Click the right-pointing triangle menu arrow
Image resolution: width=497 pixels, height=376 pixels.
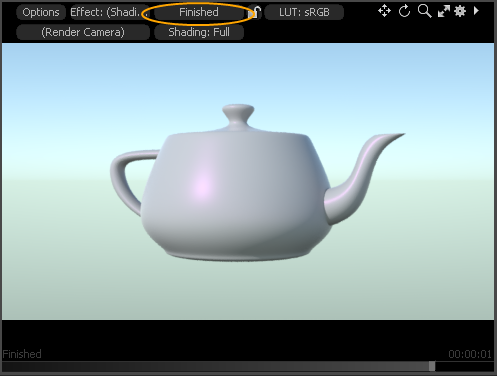click(x=476, y=11)
